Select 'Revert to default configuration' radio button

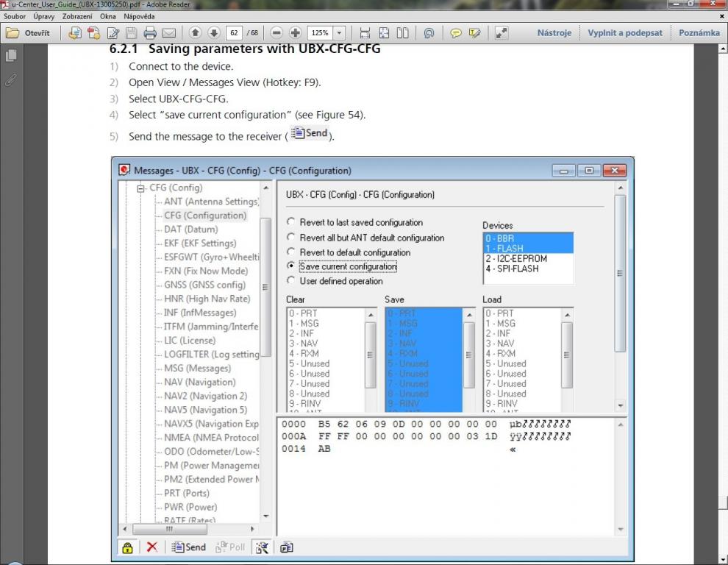[x=292, y=252]
